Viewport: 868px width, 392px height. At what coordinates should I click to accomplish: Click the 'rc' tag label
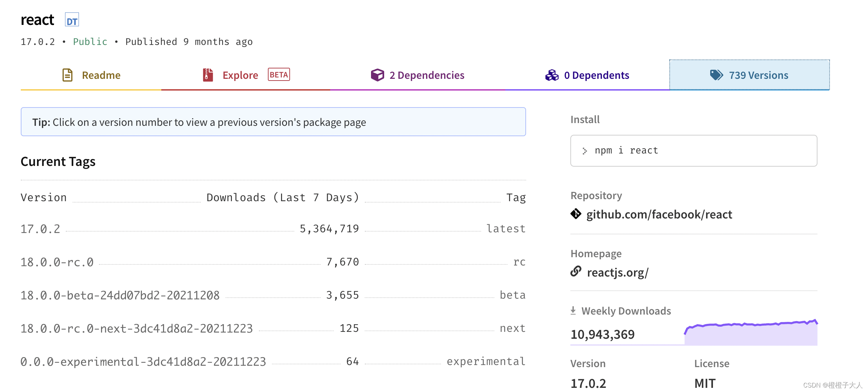pos(519,262)
